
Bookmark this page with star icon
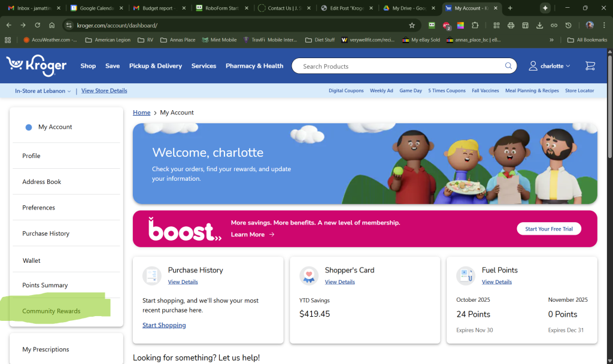[412, 26]
